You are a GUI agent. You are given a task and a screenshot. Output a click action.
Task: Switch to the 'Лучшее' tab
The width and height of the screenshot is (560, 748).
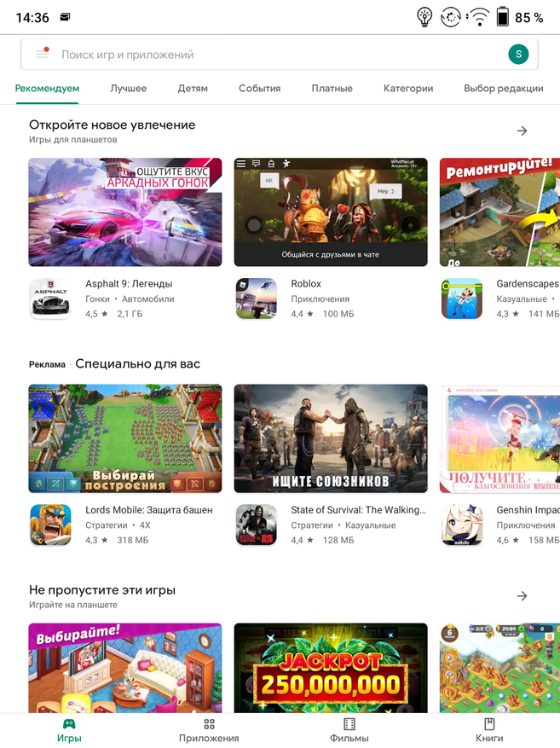(x=128, y=89)
